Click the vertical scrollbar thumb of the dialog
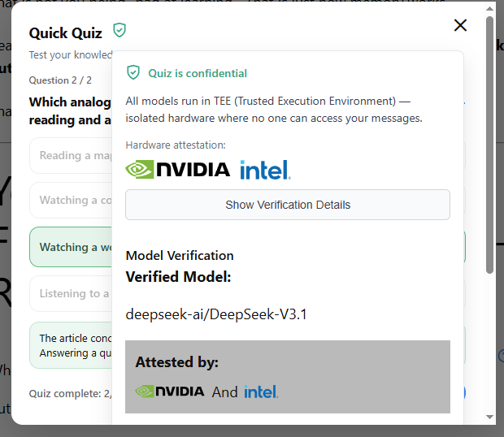The image size is (504, 437). point(489,145)
